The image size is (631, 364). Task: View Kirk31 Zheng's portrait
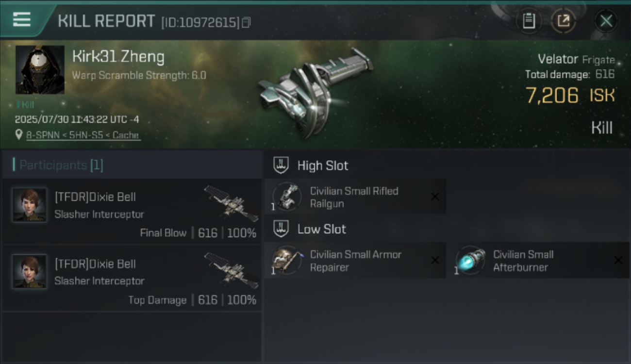40,70
